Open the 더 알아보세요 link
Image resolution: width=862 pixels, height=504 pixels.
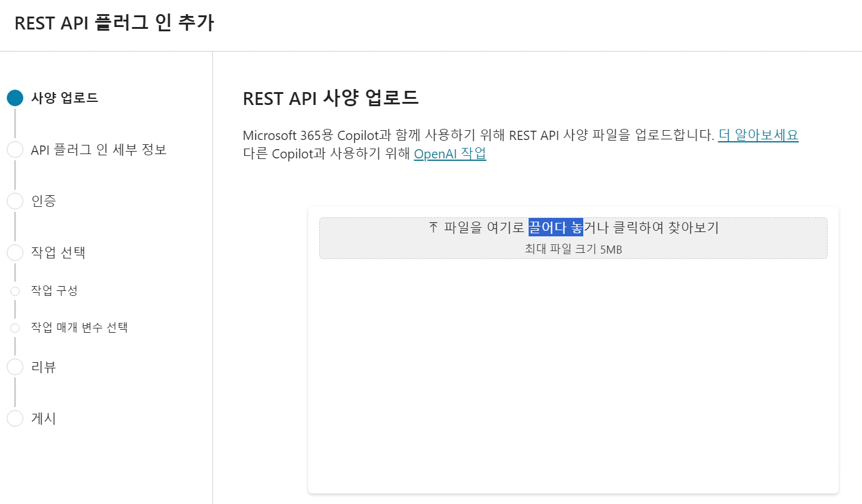pyautogui.click(x=758, y=135)
